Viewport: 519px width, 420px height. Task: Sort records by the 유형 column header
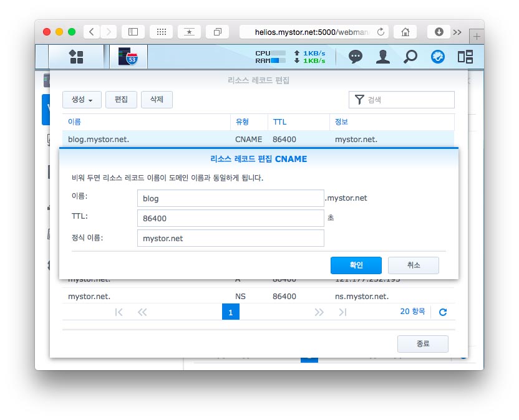click(x=242, y=122)
